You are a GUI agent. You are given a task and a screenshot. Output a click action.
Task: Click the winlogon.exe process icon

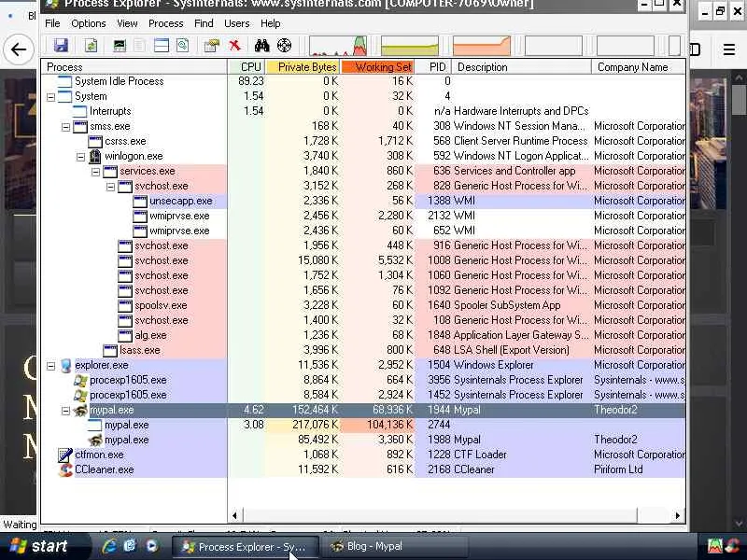pos(95,156)
